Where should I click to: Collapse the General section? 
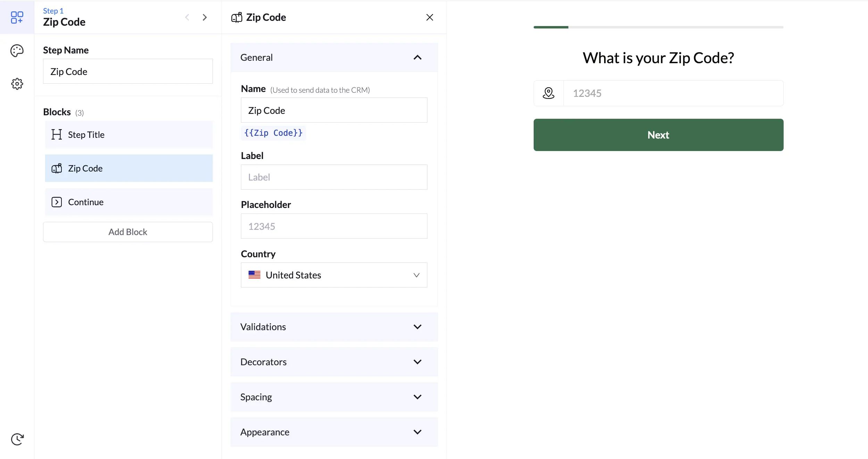(x=334, y=57)
